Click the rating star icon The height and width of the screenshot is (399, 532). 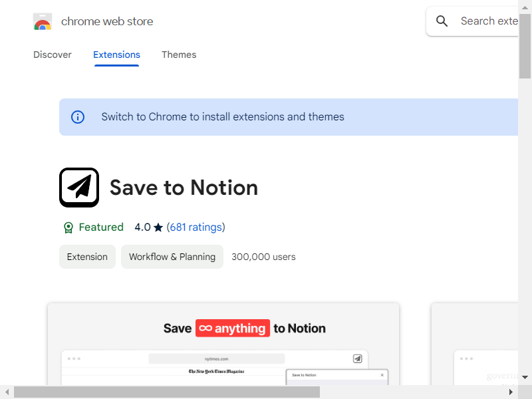click(158, 227)
